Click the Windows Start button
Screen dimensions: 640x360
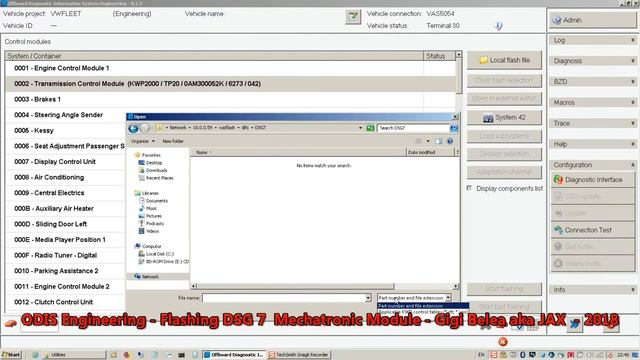pos(11,355)
